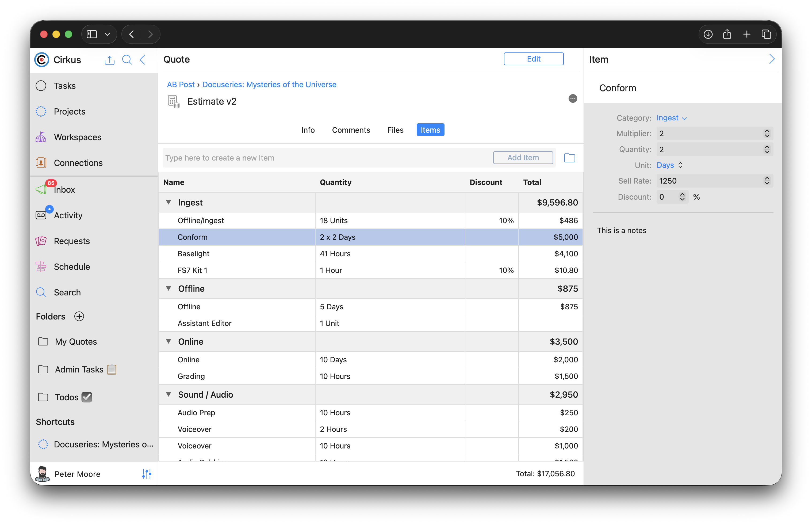
Task: Click the Schedule icon in sidebar
Action: click(41, 267)
